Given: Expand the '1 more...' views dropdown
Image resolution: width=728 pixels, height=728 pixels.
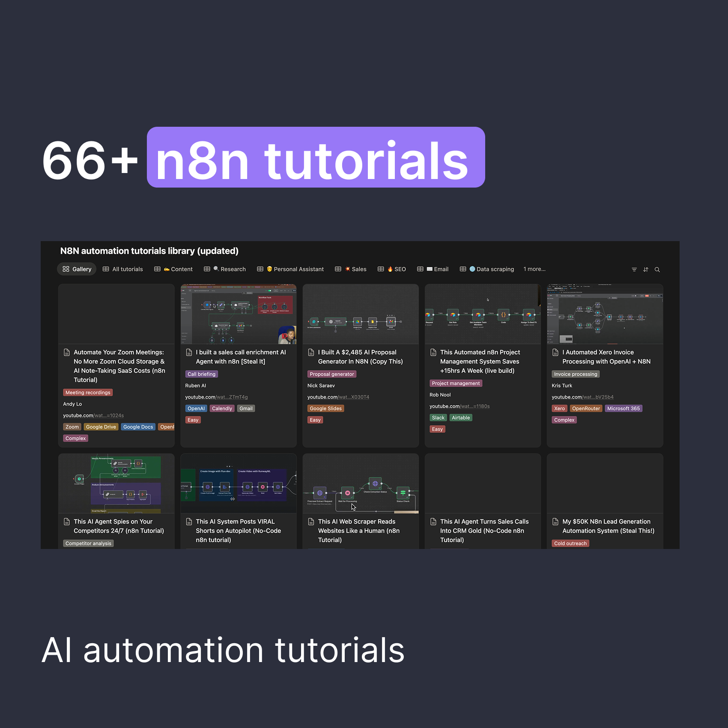Looking at the screenshot, I should coord(534,269).
